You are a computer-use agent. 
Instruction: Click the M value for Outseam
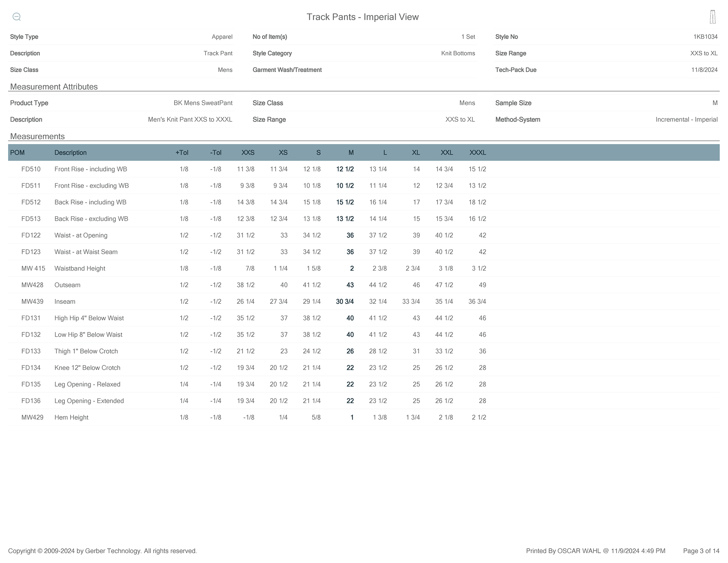coord(350,285)
